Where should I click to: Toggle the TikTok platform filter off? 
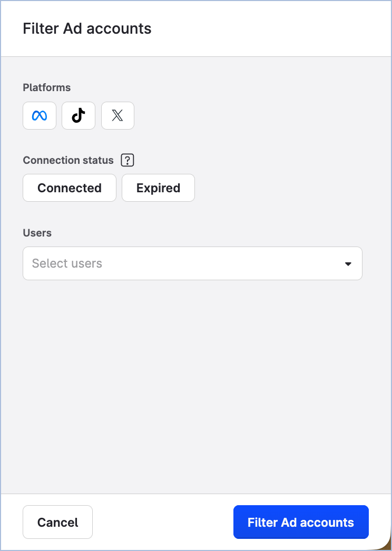pyautogui.click(x=78, y=115)
